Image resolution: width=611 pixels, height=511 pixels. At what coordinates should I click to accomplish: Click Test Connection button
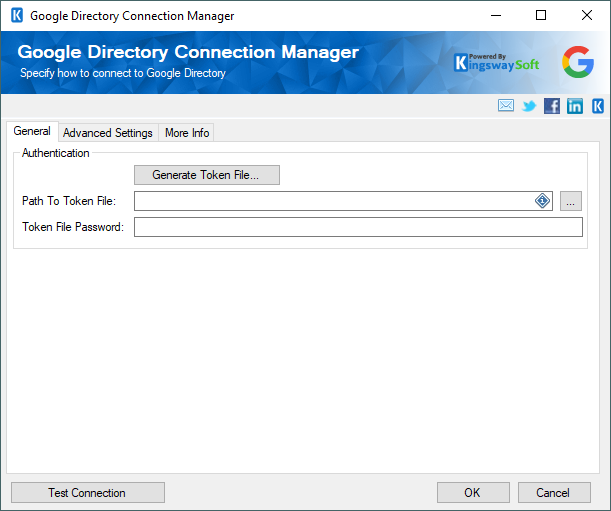[x=88, y=493]
